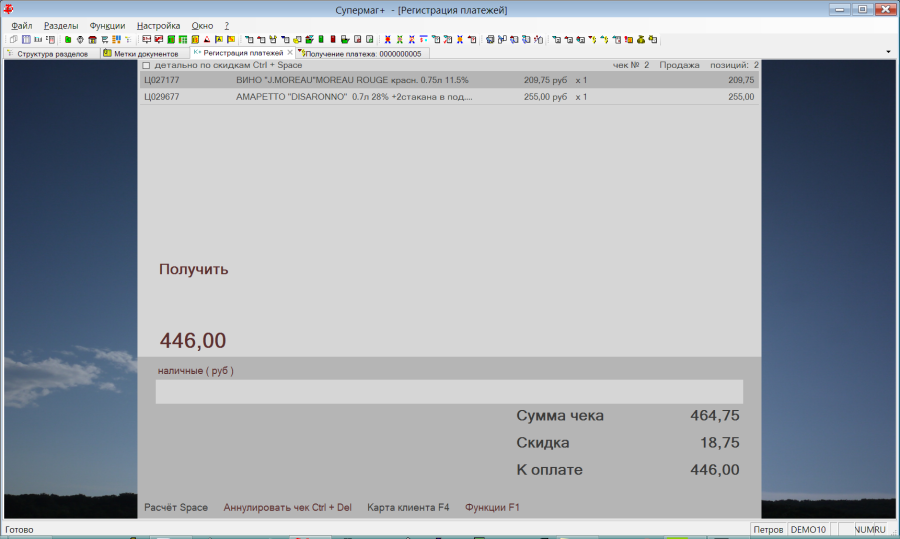Open the tab list dropdown arrow
The height and width of the screenshot is (539, 900).
pyautogui.click(x=888, y=52)
